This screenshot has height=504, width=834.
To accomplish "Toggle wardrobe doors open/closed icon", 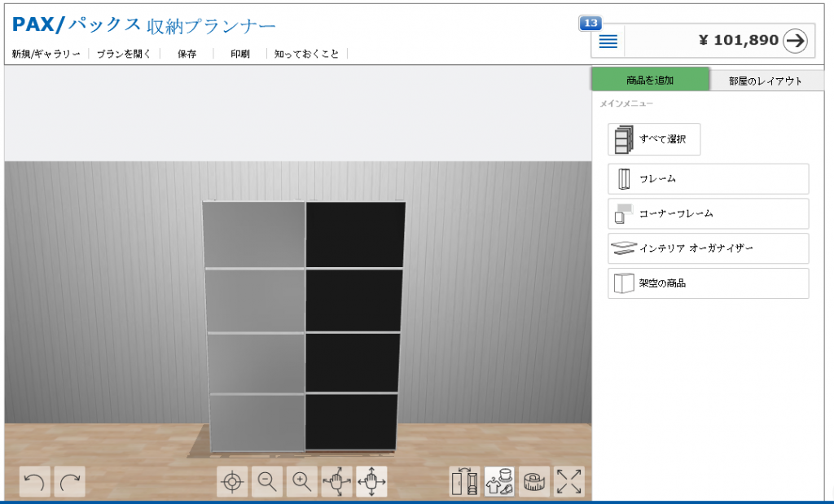I will click(x=464, y=482).
